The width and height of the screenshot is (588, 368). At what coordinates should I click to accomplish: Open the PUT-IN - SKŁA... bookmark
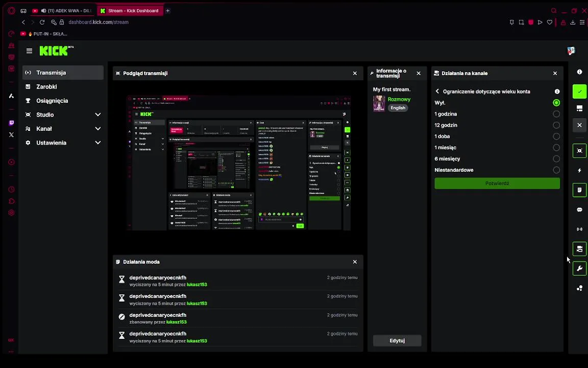click(44, 34)
